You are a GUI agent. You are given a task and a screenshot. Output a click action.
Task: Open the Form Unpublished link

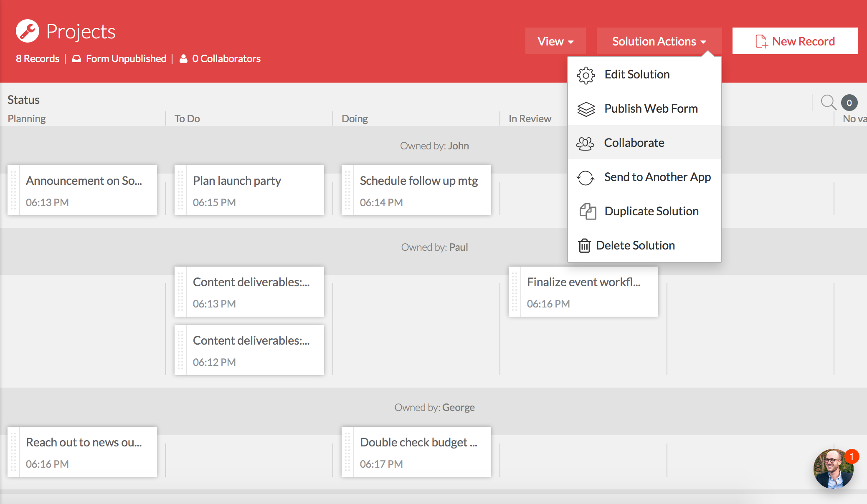tap(126, 59)
